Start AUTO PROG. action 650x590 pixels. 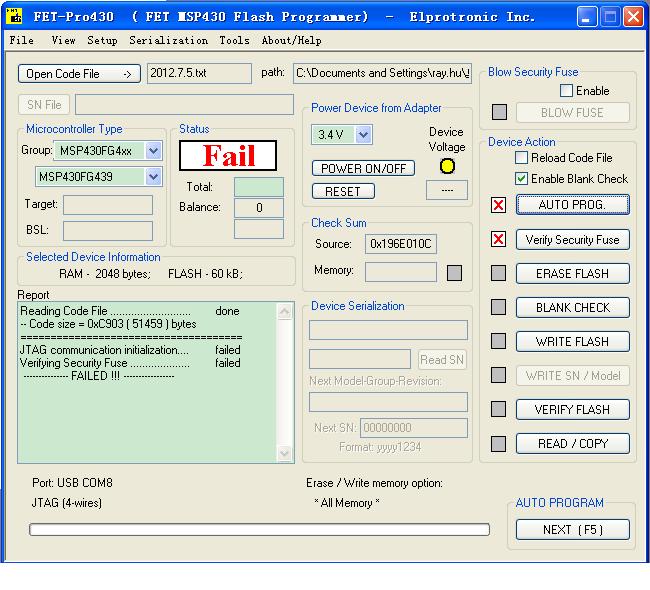click(572, 205)
